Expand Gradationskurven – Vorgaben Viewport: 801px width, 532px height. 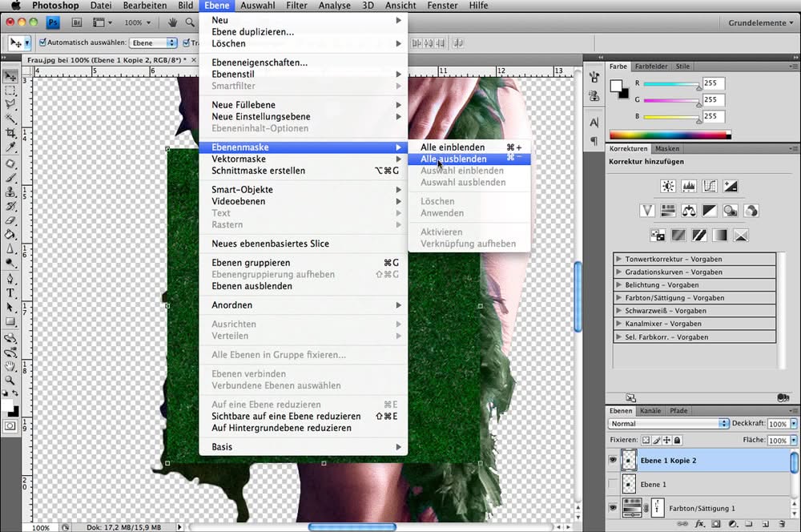618,272
